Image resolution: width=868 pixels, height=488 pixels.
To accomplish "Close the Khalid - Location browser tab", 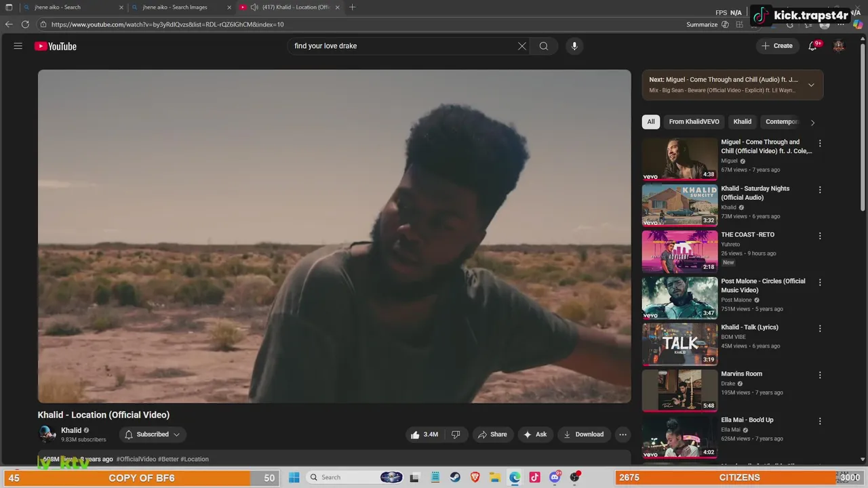I will tap(337, 7).
